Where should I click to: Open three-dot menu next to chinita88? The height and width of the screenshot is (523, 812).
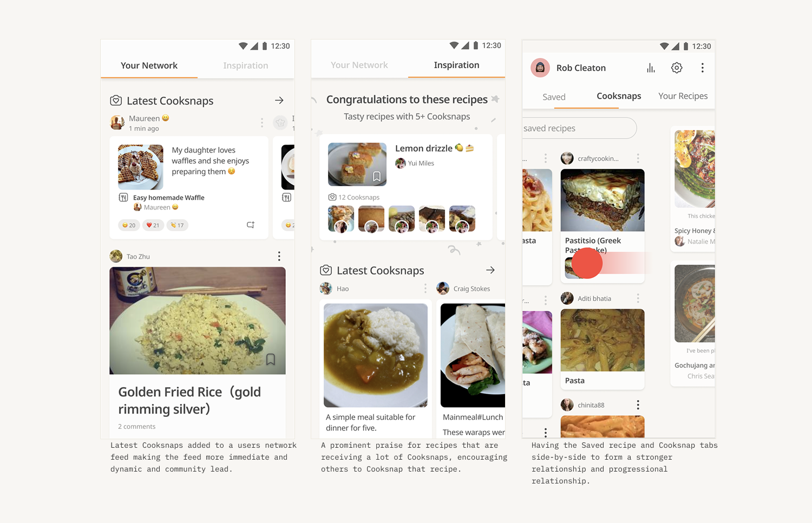[638, 405]
